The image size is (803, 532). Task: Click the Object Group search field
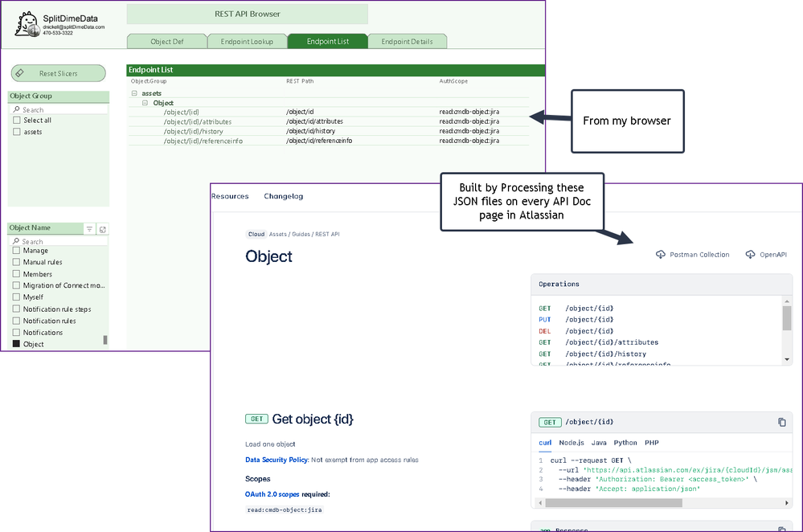pos(59,109)
